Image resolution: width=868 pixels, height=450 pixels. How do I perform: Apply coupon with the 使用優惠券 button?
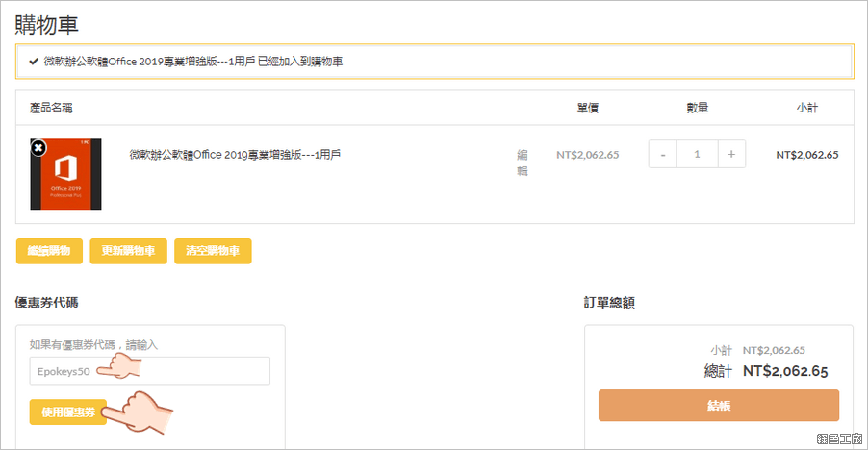coord(68,412)
